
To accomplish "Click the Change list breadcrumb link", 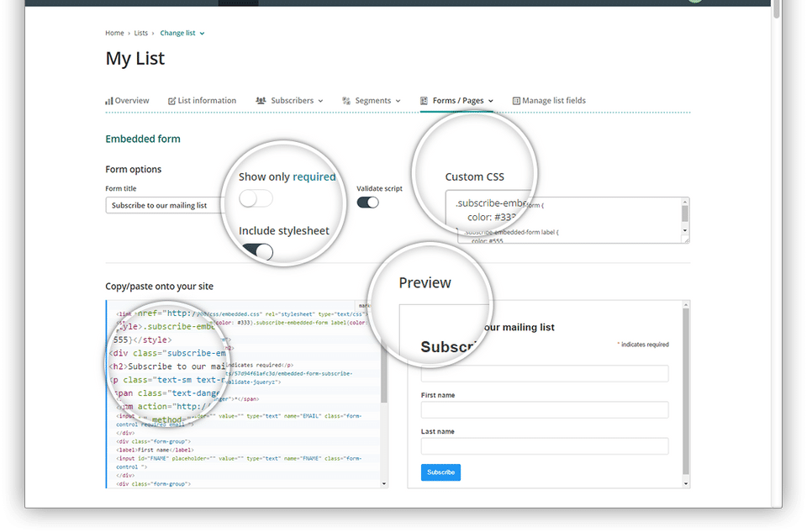I will point(177,33).
